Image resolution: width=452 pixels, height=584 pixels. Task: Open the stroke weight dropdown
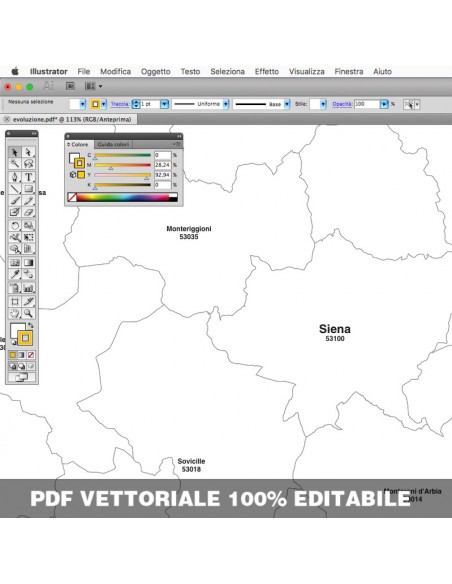[165, 104]
